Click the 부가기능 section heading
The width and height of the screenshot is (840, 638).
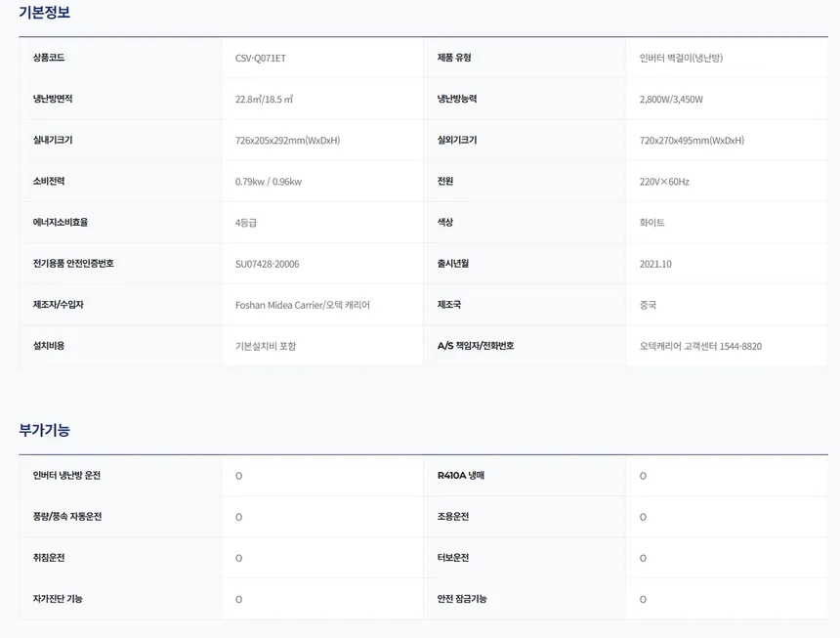(45, 430)
